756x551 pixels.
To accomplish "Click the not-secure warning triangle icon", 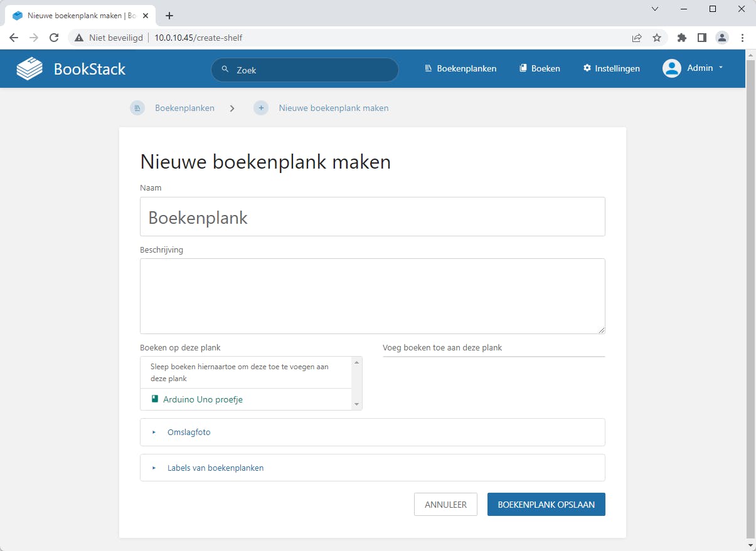I will coord(79,38).
